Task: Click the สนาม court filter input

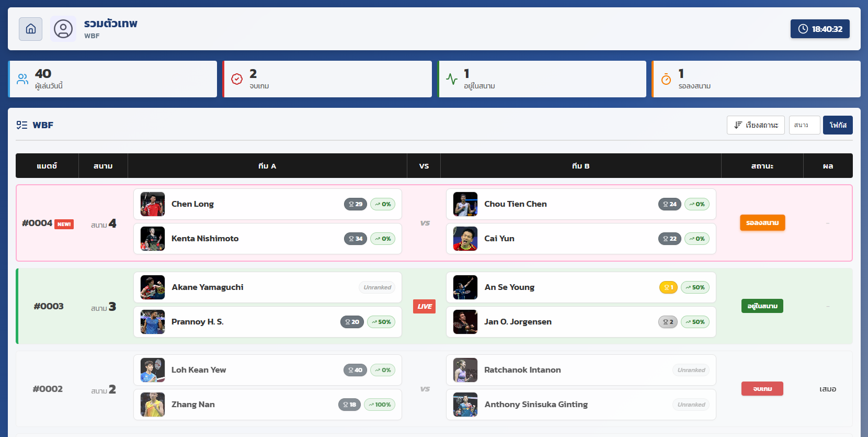Action: (x=804, y=125)
